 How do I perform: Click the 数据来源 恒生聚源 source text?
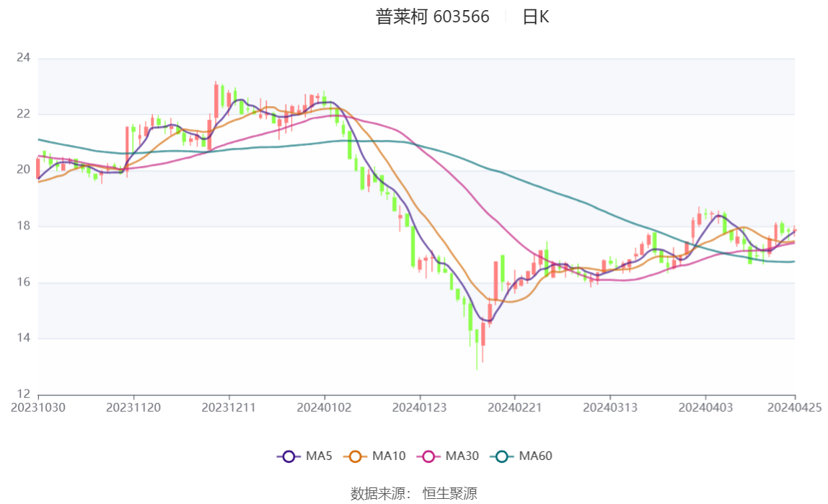pyautogui.click(x=414, y=494)
